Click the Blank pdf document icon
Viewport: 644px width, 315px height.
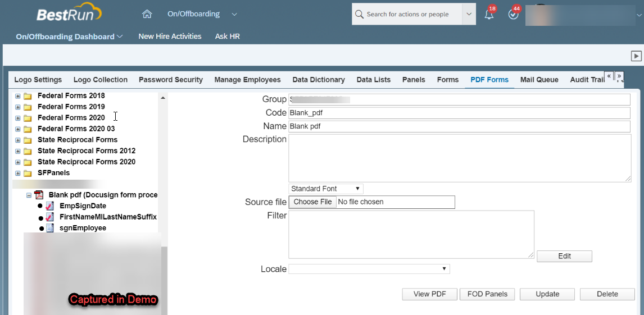click(x=39, y=195)
